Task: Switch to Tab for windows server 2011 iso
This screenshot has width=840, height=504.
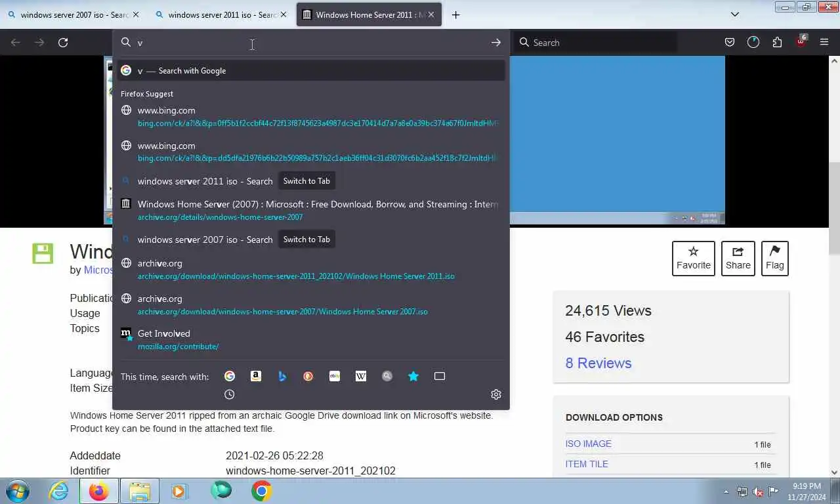Action: pos(306,181)
